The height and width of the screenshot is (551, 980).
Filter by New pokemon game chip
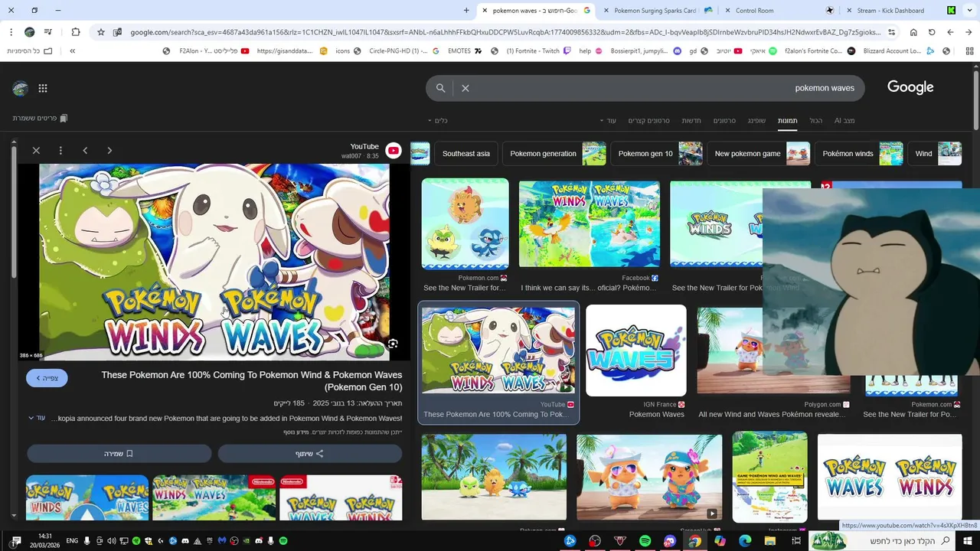759,154
